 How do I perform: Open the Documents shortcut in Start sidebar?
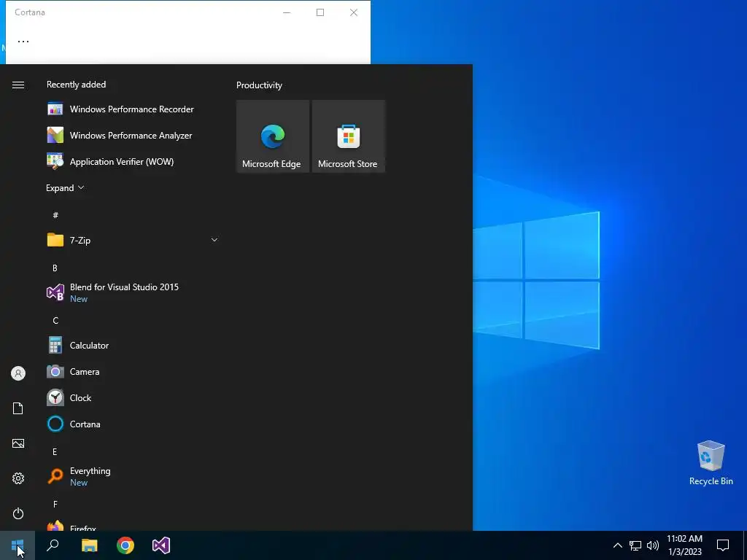click(18, 408)
